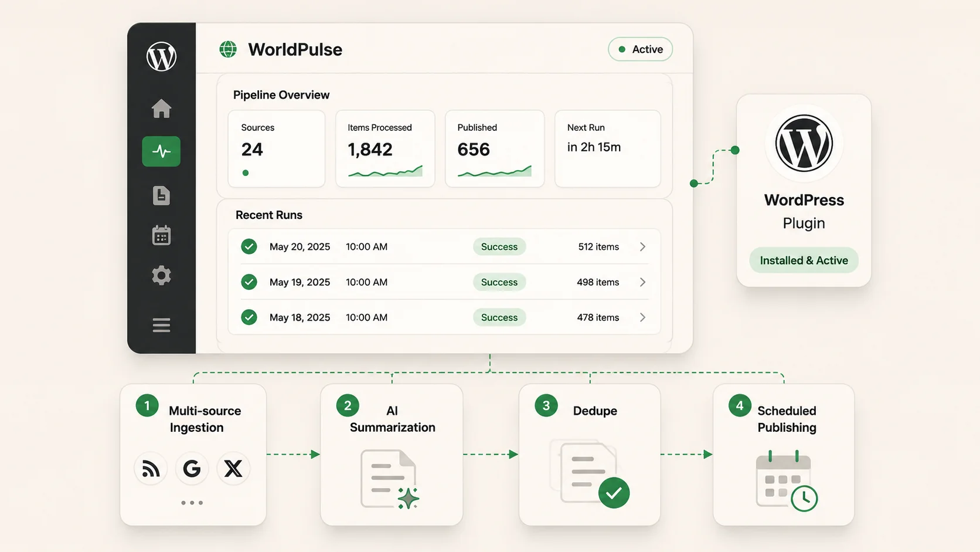Click the WorldPulse globe icon
This screenshot has width=980, height=552.
point(228,49)
